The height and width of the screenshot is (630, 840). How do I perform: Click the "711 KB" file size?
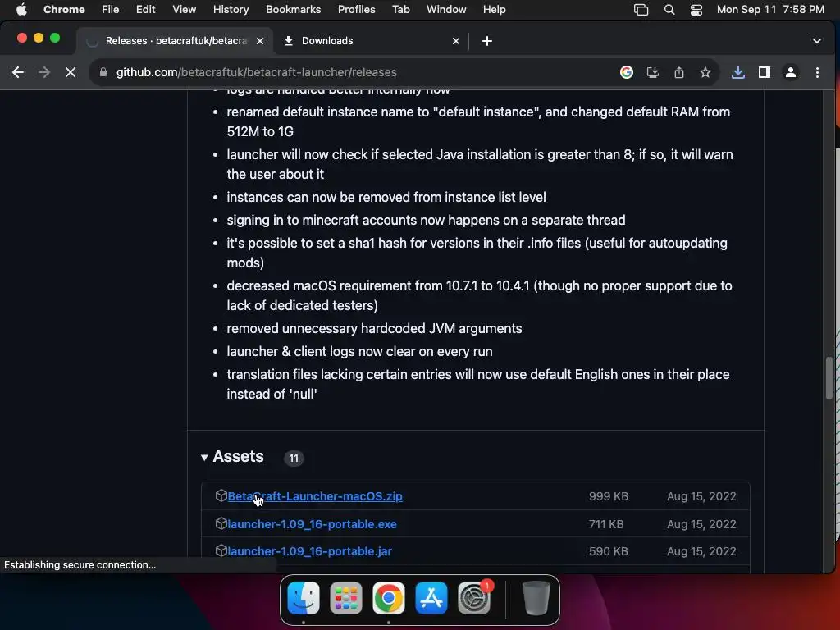point(606,524)
